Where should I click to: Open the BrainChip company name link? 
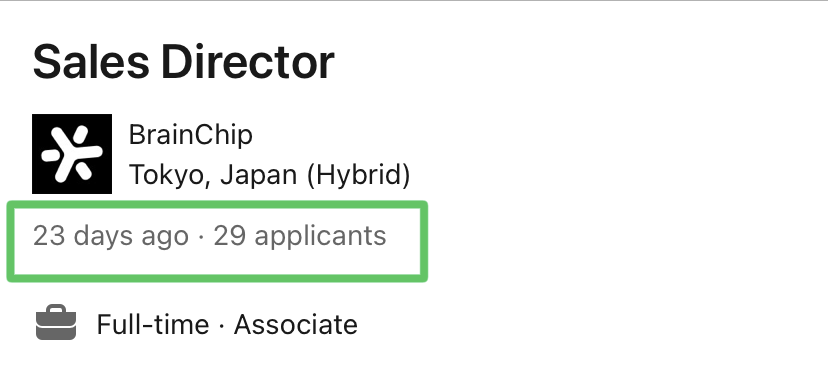pyautogui.click(x=191, y=135)
